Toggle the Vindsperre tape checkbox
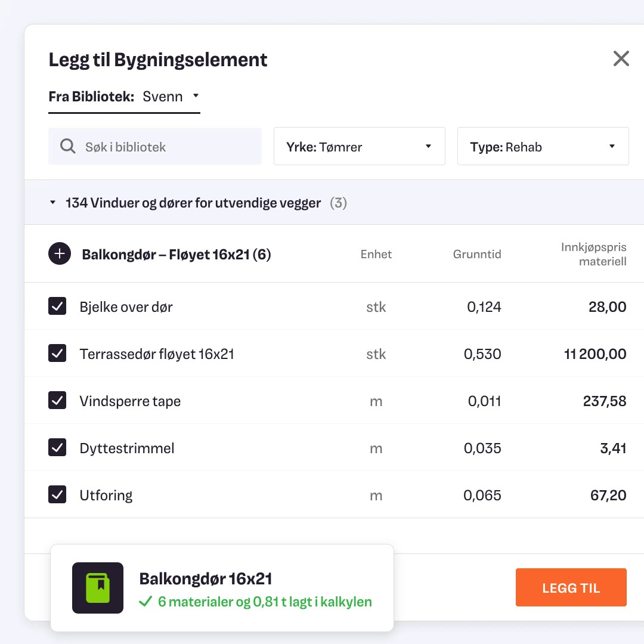The image size is (644, 644). coord(57,401)
